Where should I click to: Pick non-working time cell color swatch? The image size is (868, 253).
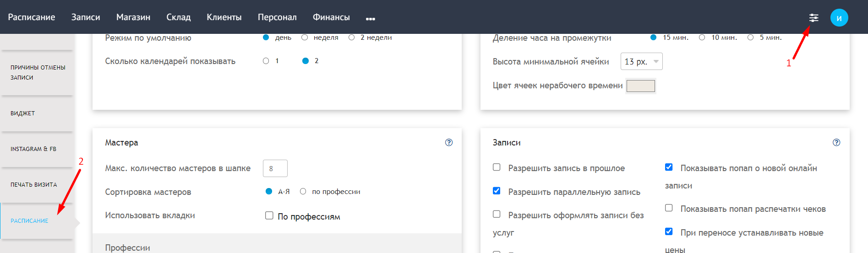coord(641,86)
